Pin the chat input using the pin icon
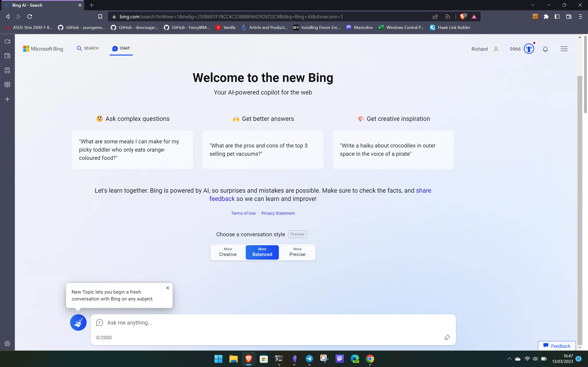Image resolution: width=588 pixels, height=367 pixels. coord(447,337)
